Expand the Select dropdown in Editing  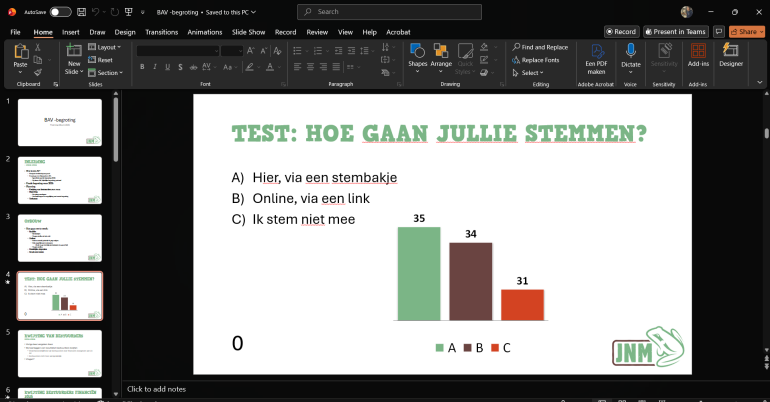pyautogui.click(x=528, y=73)
